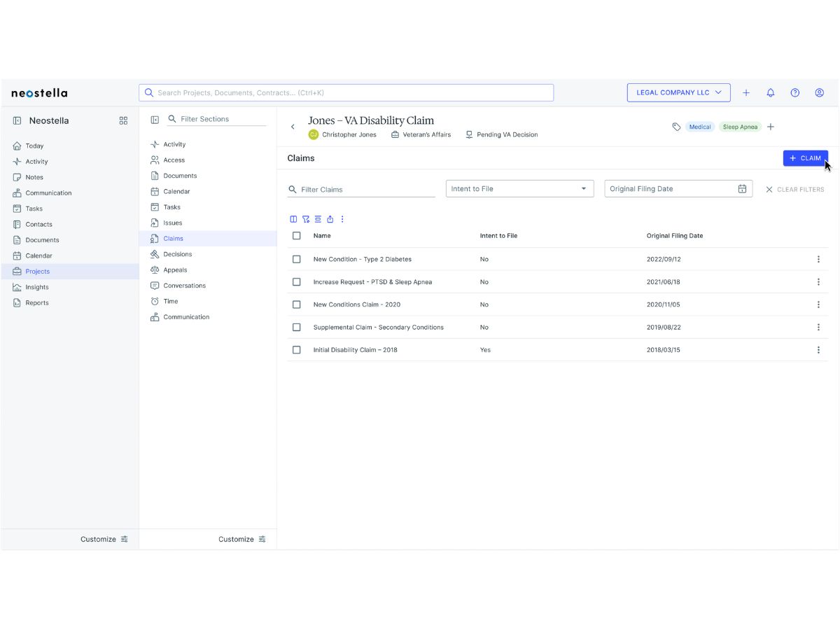Open row menu for Increase Request - PTSD & Sleep Apnea
This screenshot has width=840, height=630.
818,282
